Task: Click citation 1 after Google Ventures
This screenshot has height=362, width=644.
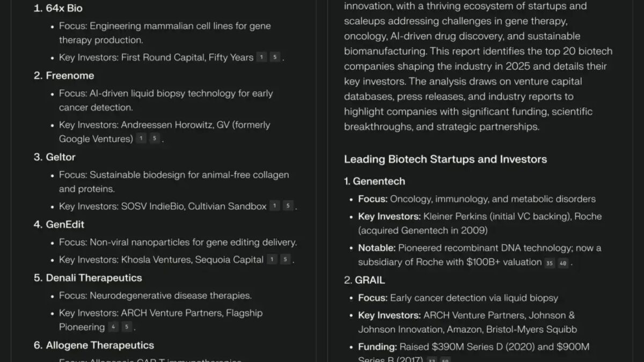Action: click(x=141, y=139)
